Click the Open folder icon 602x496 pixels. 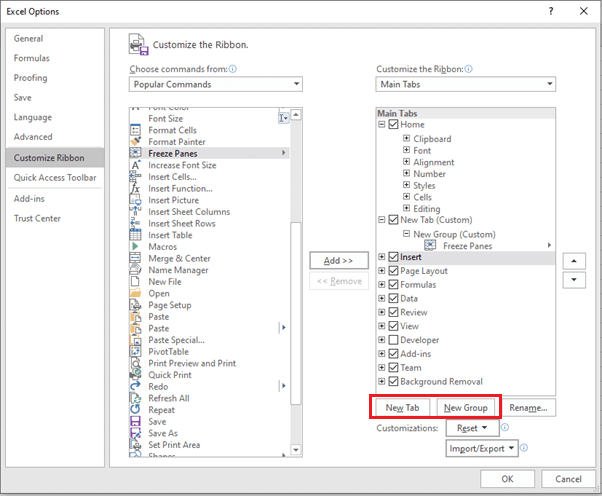[x=135, y=293]
